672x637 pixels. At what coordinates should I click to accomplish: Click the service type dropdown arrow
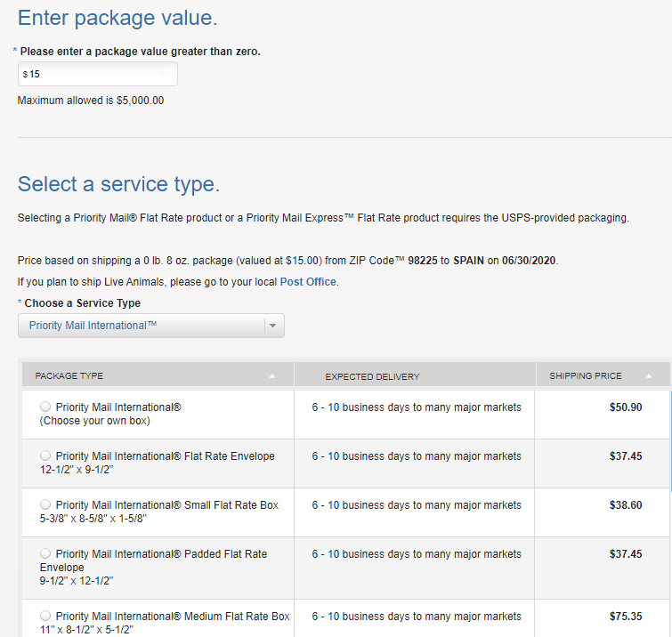273,326
